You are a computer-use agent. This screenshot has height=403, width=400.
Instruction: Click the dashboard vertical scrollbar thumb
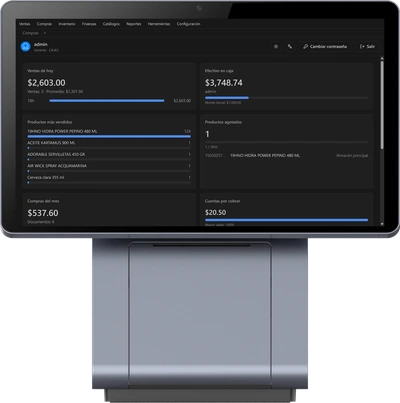coord(382,105)
